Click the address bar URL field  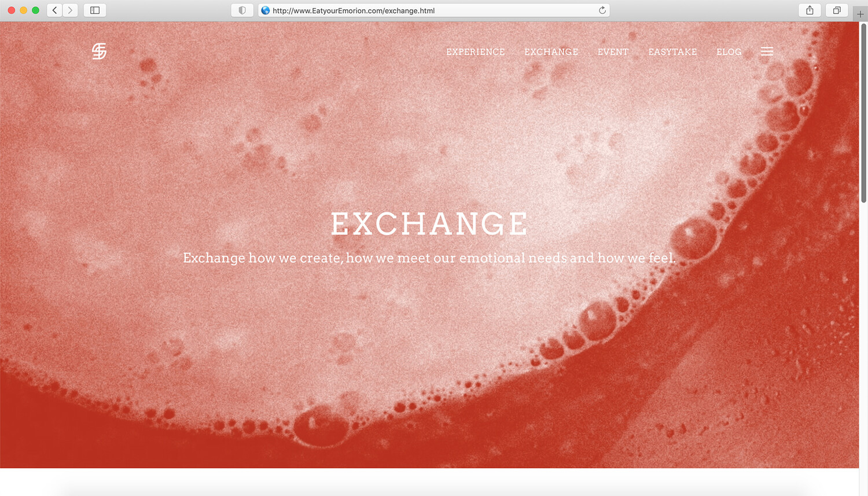[434, 10]
